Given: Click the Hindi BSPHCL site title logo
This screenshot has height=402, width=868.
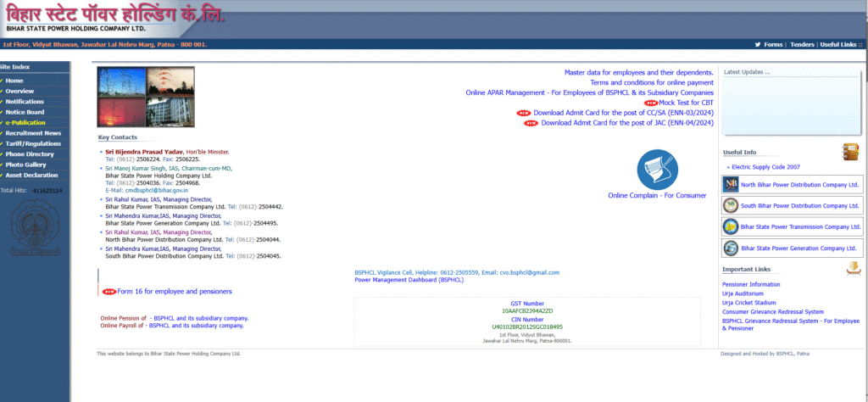Looking at the screenshot, I should pos(115,13).
